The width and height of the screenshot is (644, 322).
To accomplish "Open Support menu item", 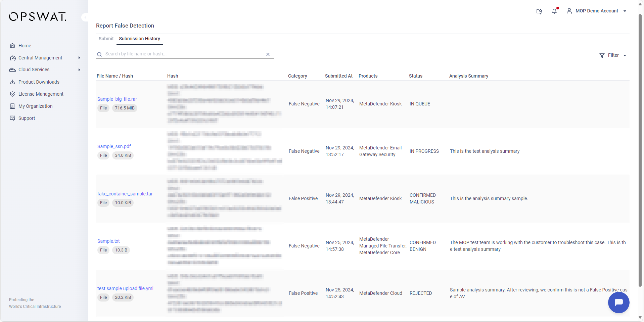I will pyautogui.click(x=27, y=118).
